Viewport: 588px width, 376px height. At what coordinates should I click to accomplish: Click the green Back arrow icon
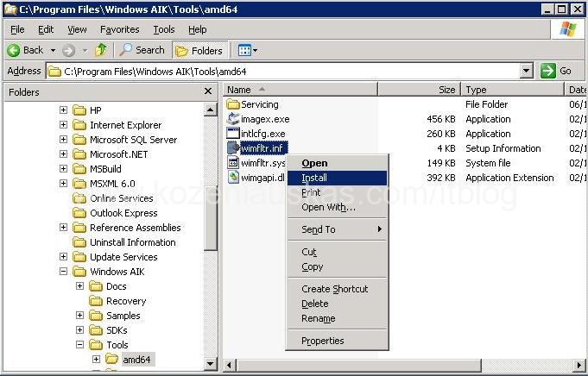click(x=14, y=50)
